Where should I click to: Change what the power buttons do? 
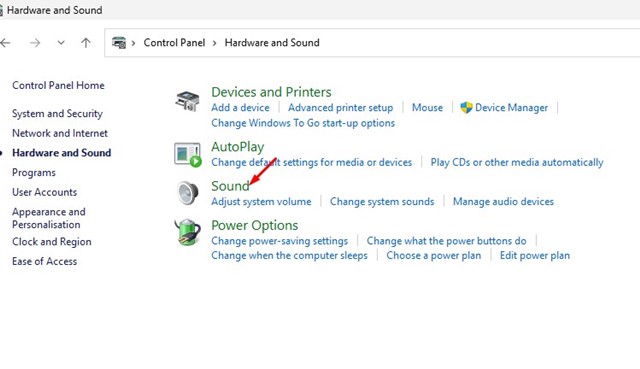[x=447, y=240]
